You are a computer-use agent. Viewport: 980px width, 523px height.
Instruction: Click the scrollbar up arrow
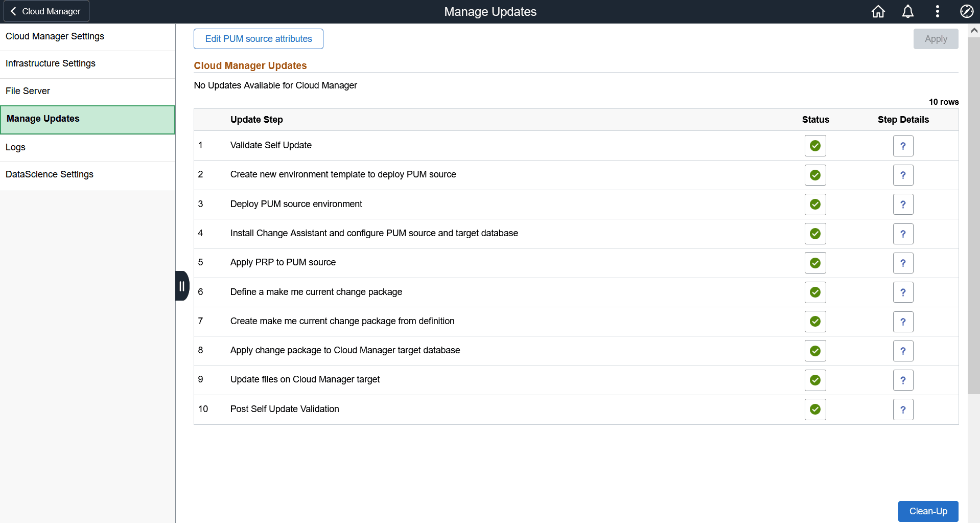click(x=974, y=30)
